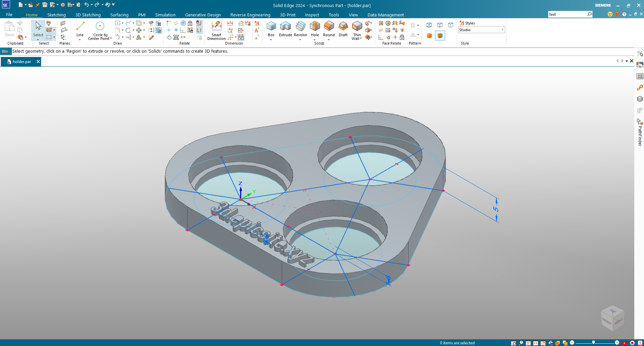Click the command search input field

[x=568, y=14]
